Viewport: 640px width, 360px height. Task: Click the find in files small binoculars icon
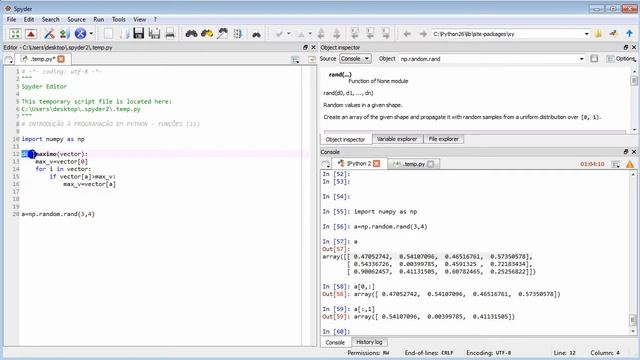(256, 35)
